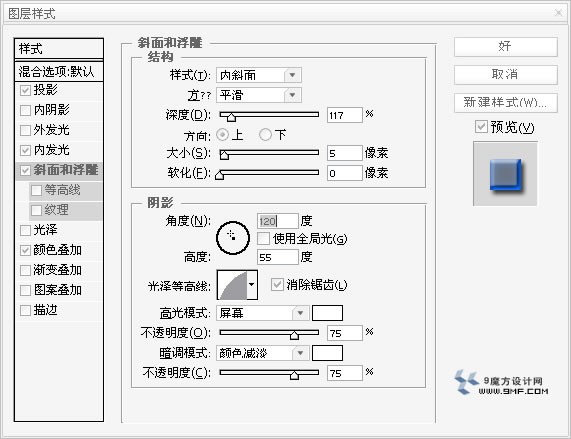The width and height of the screenshot is (571, 439).
Task: Select the 描边 stroke style entry
Action: coord(59,310)
